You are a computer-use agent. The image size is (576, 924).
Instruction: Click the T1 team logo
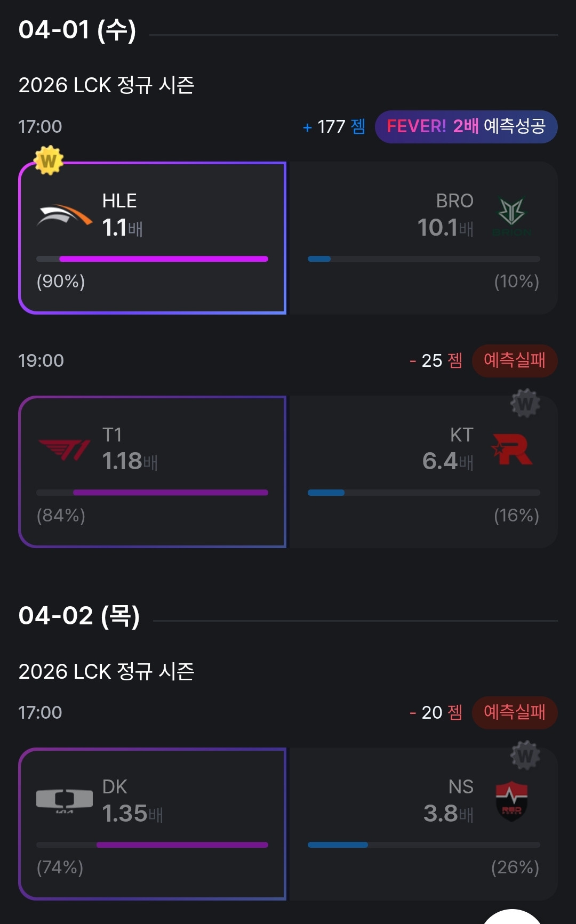tap(64, 449)
